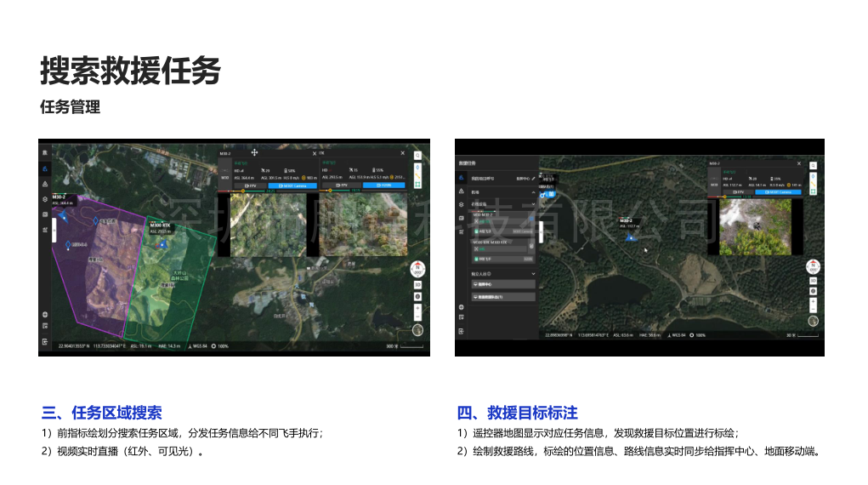Viewport: 868px width, 485px height.
Task: Select the pin marker tool on left map
Action: [417, 168]
